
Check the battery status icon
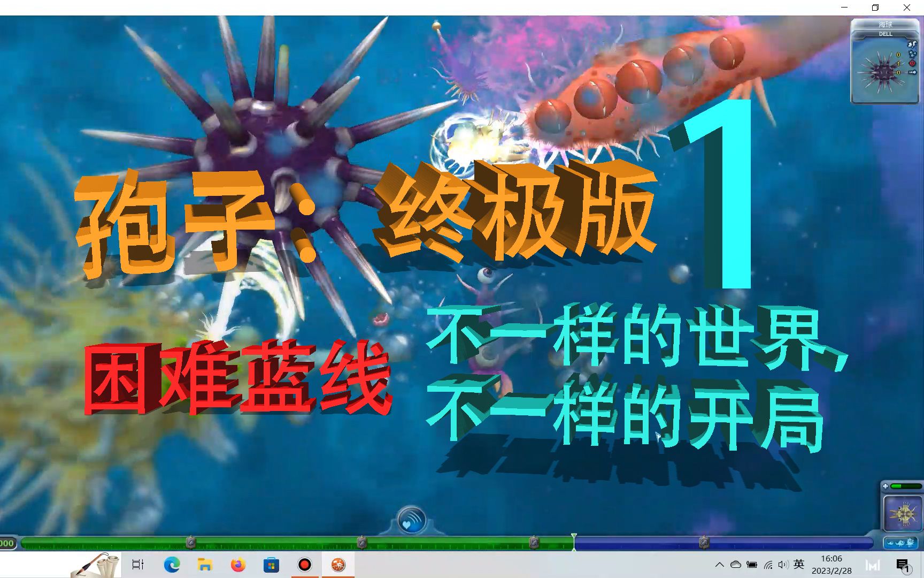(752, 565)
